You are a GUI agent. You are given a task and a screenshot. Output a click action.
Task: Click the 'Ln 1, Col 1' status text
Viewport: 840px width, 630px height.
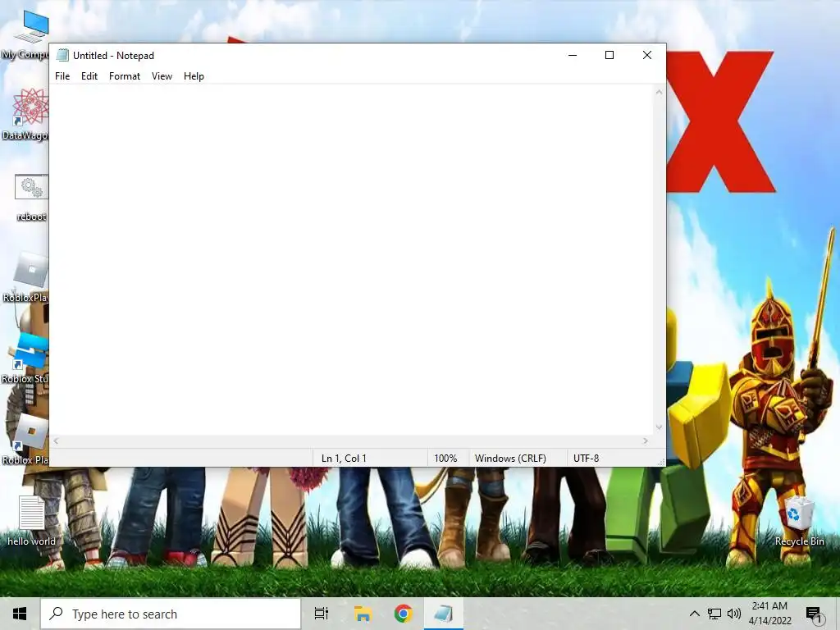point(344,459)
